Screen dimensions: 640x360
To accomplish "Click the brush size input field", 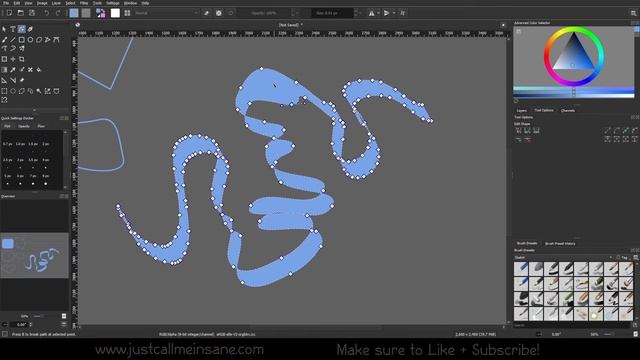I will tap(332, 13).
